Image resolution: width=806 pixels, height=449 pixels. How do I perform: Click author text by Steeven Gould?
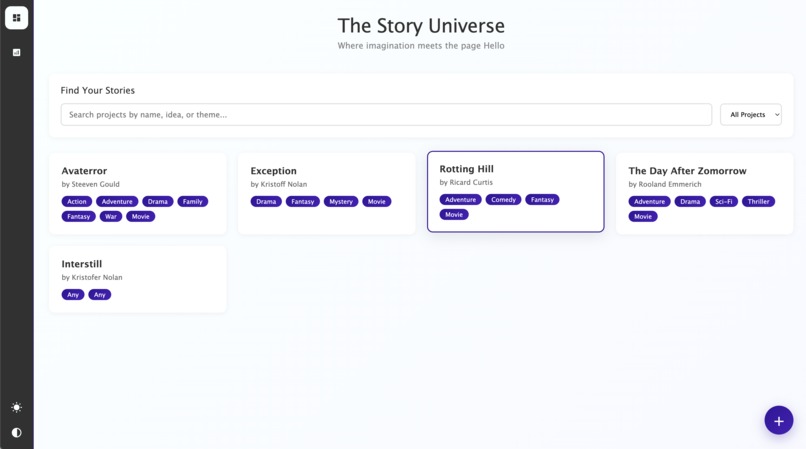[x=90, y=184]
